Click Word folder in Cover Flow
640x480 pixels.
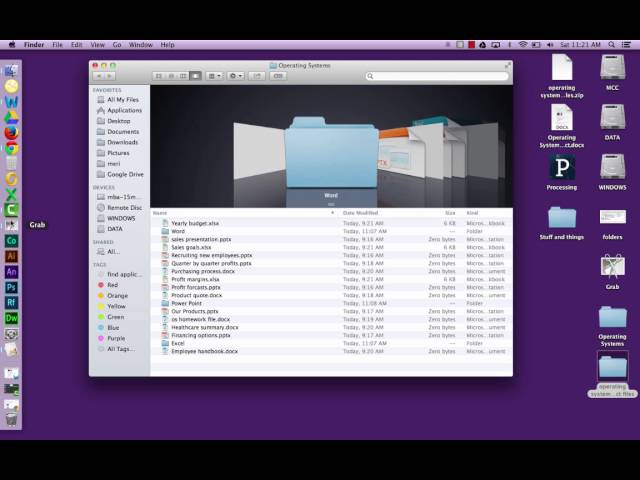pos(331,153)
